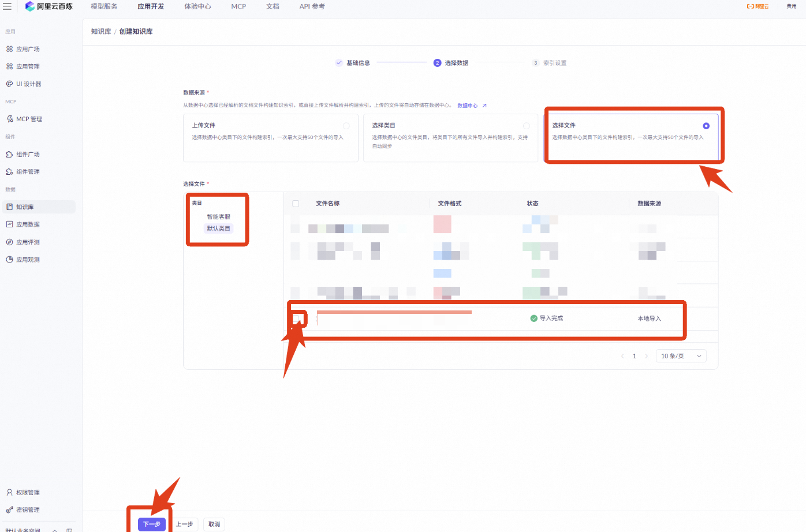Click the 文件名称 column header

click(328, 204)
